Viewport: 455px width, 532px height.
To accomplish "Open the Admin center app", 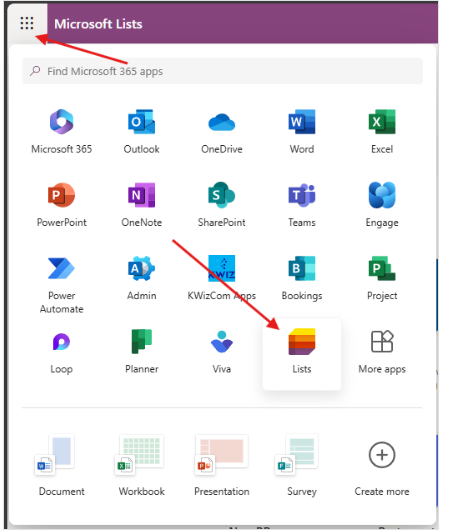I will coord(141,278).
